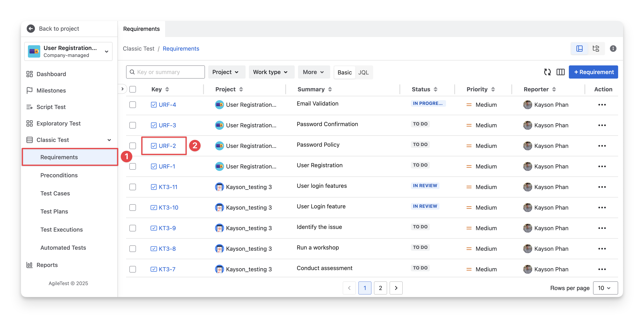Click the info icon at top right

coord(613,49)
